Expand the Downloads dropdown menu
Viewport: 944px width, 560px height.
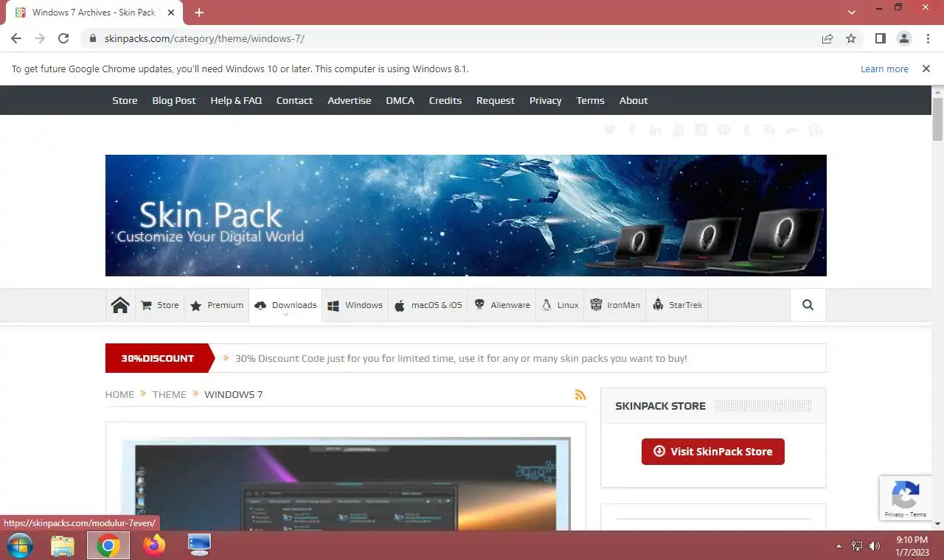click(x=285, y=305)
